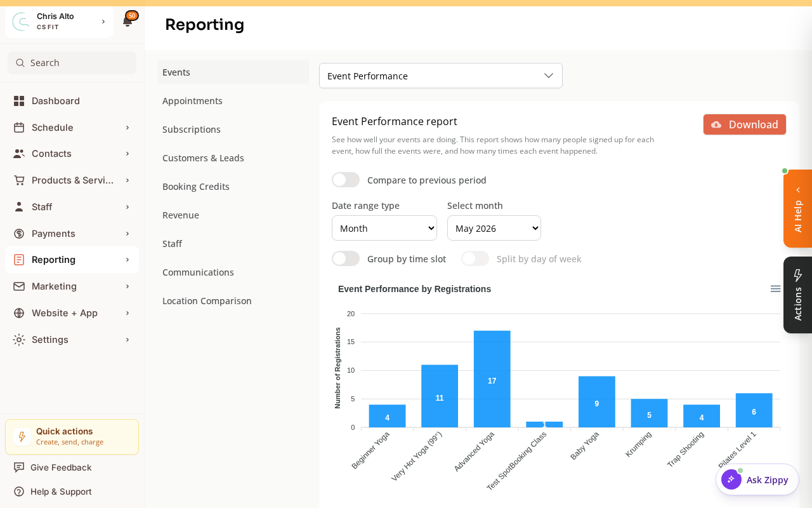This screenshot has height=508, width=812.
Task: Click the Advanced Yoga bar showing 17
Action: coord(492,379)
